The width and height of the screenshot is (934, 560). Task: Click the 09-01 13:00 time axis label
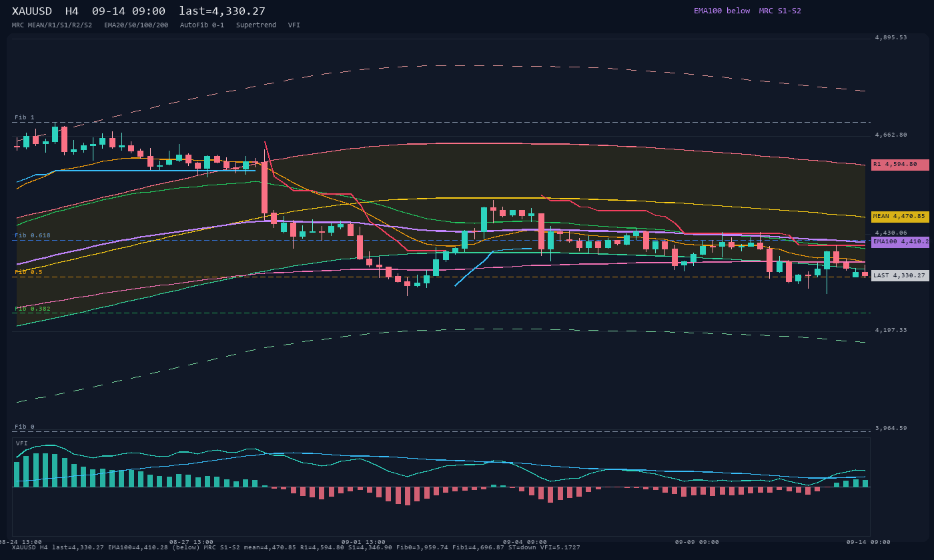coord(364,542)
